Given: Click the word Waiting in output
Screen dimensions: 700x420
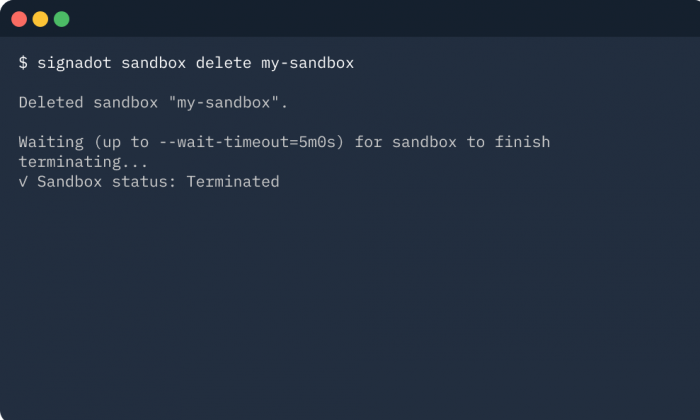Looking at the screenshot, I should point(51,142).
